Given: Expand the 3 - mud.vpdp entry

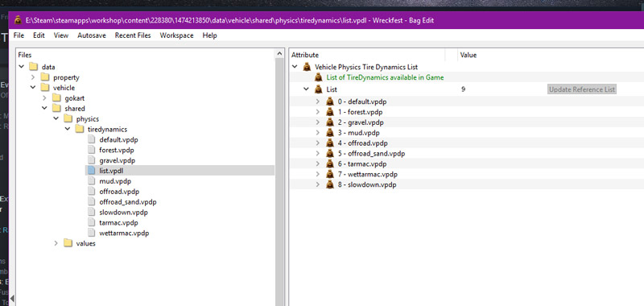Looking at the screenshot, I should (317, 133).
